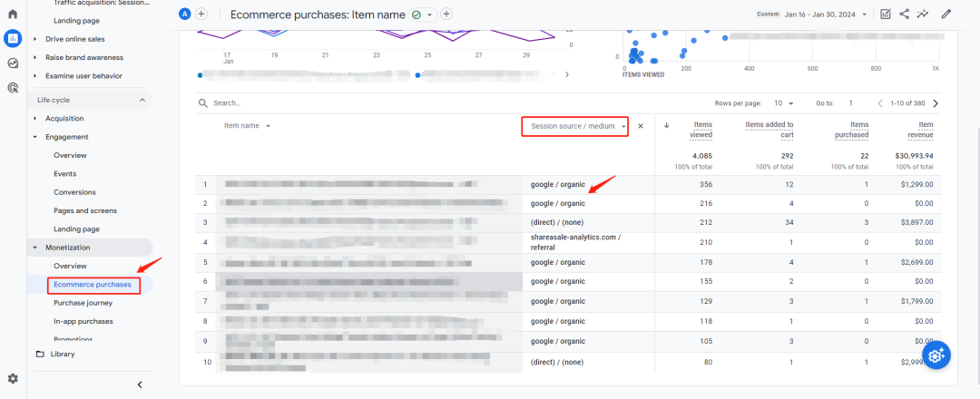Open Purchase journey report
Screen dimensions: 980x399
(83, 303)
